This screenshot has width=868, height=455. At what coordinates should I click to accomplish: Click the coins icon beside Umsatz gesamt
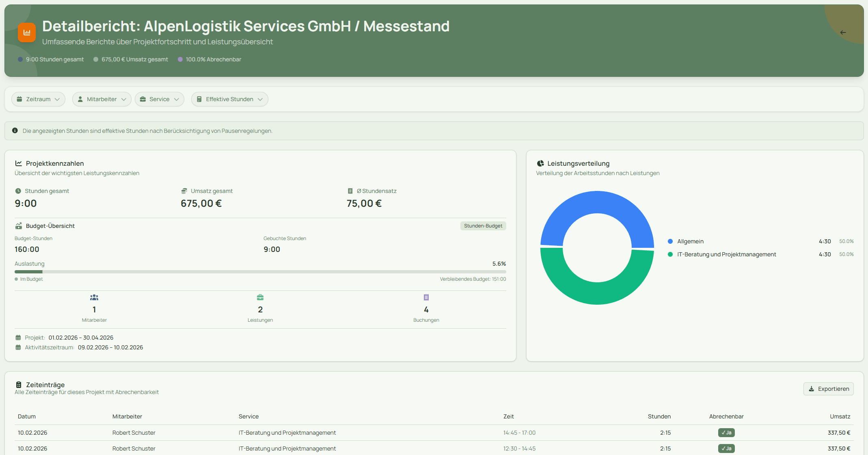184,191
